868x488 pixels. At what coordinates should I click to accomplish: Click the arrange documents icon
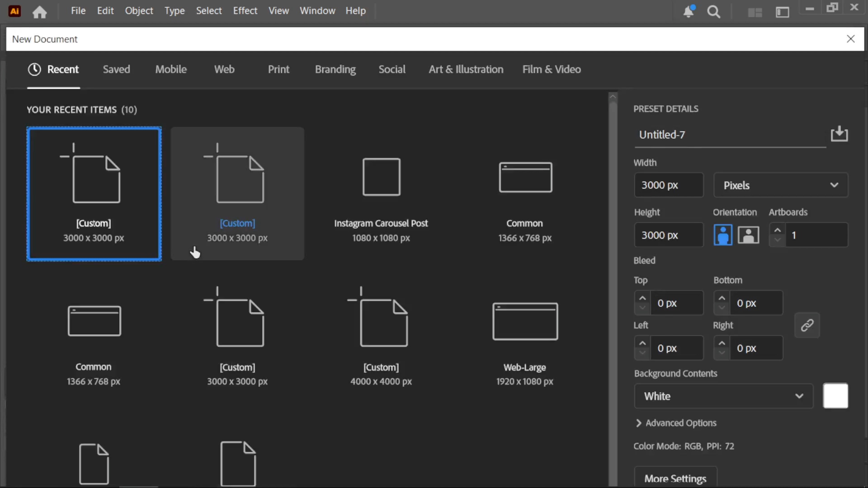(755, 12)
